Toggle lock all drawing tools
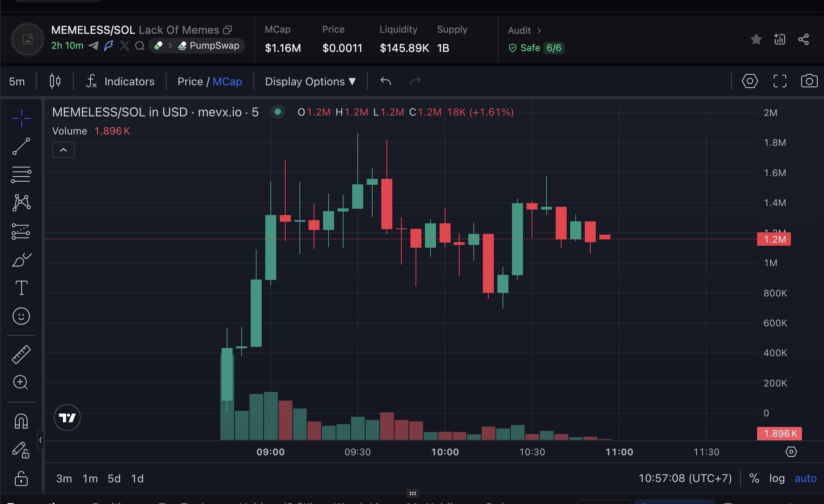The width and height of the screenshot is (824, 504). [x=21, y=478]
